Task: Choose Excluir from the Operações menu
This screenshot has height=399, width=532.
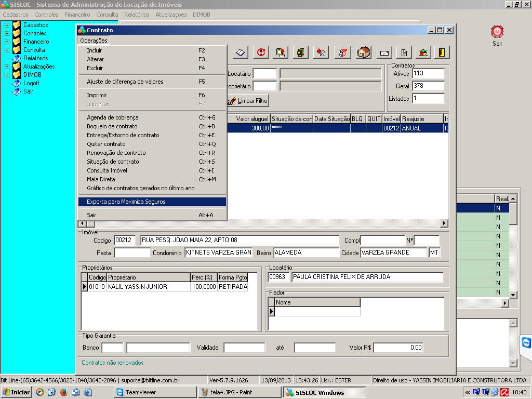Action: [152, 68]
